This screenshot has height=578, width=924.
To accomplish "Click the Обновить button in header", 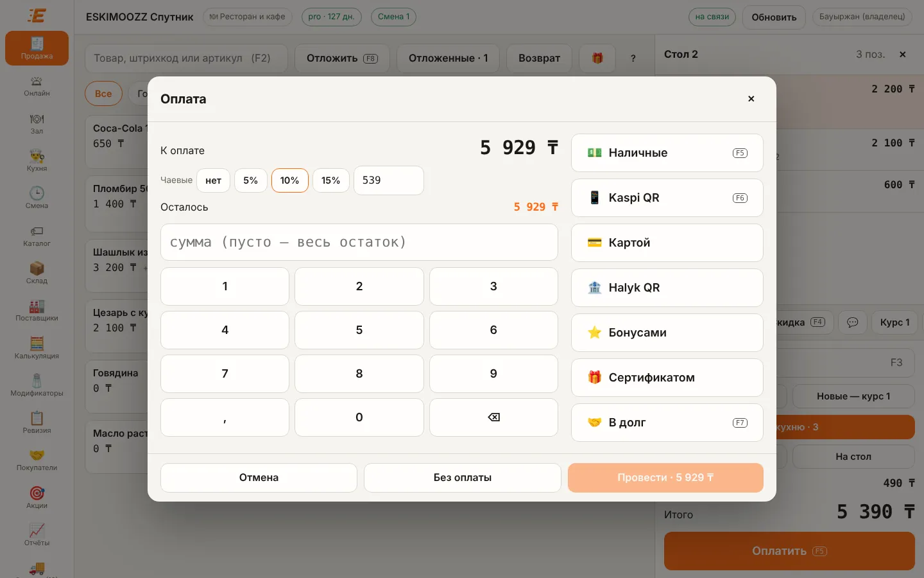I will pyautogui.click(x=774, y=17).
